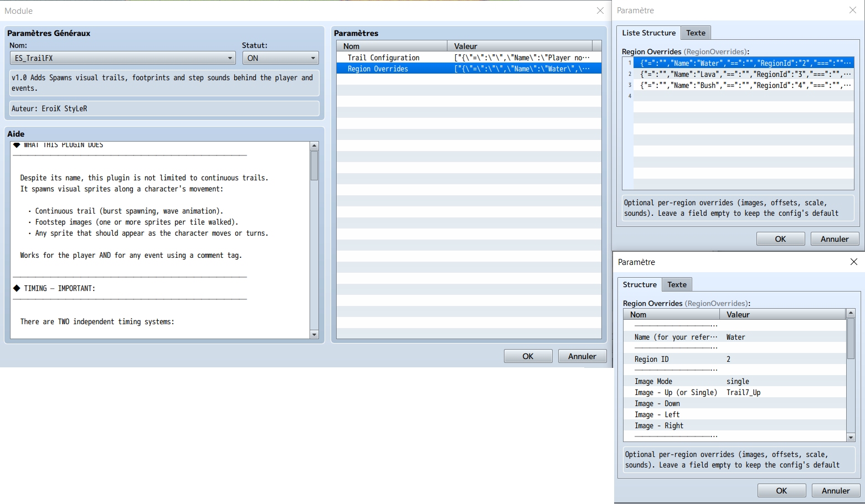Viewport: 865px width, 504px height.
Task: Click OK in the lower Paramètre dialog
Action: pos(781,491)
